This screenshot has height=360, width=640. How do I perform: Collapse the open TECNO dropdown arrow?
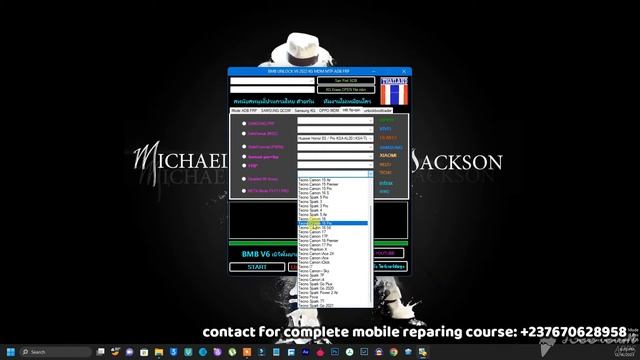(x=370, y=174)
